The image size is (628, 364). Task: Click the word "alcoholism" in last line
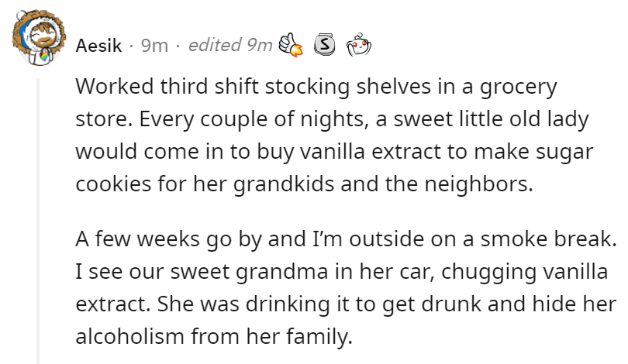129,336
